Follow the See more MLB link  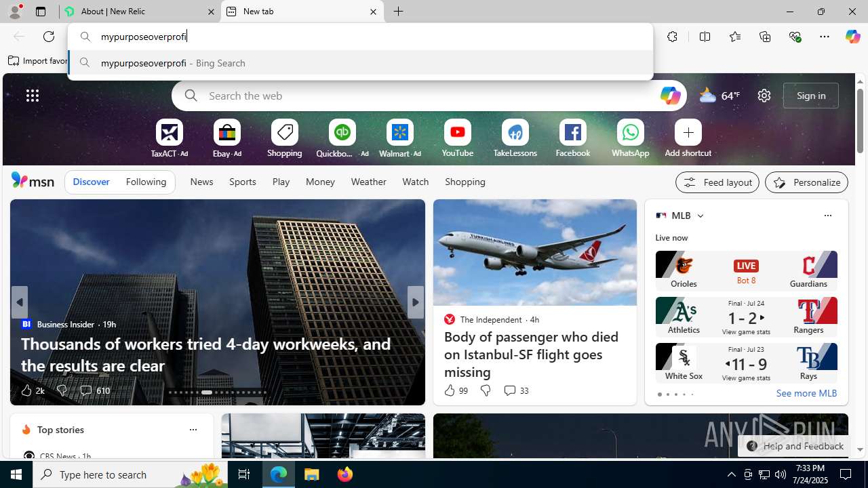806,393
